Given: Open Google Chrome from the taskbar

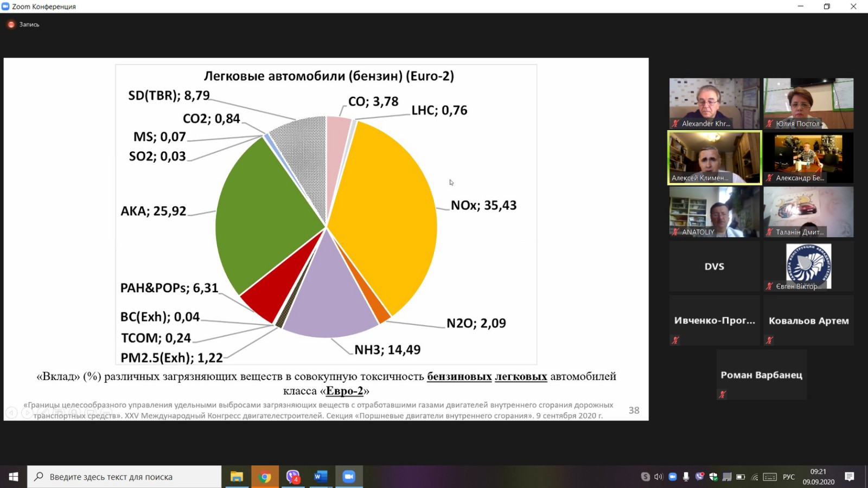Looking at the screenshot, I should (x=264, y=477).
